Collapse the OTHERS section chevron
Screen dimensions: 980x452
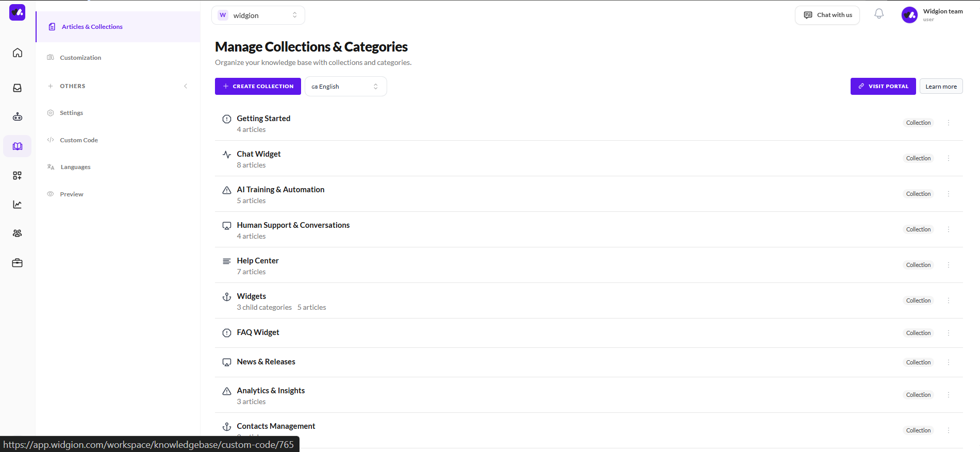click(186, 86)
